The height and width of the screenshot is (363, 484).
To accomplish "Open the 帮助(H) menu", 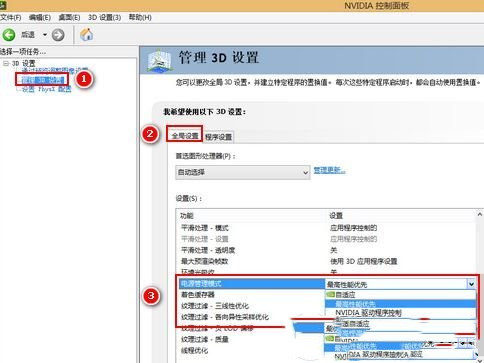I will 140,17.
